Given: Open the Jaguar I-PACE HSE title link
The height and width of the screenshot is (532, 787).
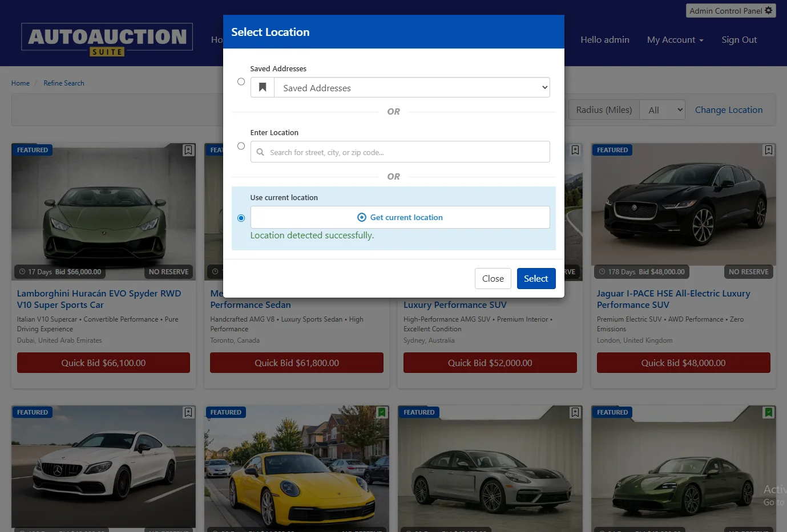Looking at the screenshot, I should [x=673, y=299].
